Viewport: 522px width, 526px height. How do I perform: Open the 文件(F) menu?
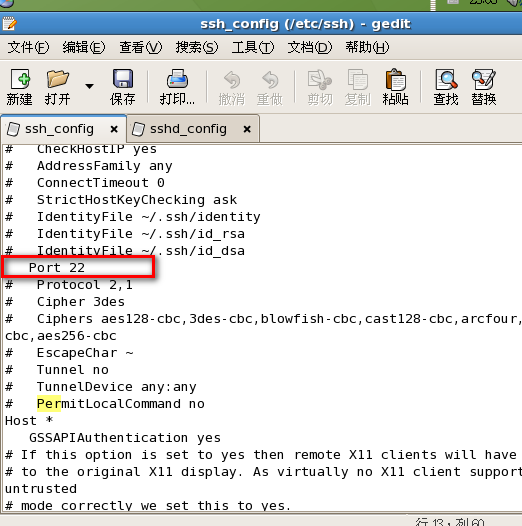point(28,47)
